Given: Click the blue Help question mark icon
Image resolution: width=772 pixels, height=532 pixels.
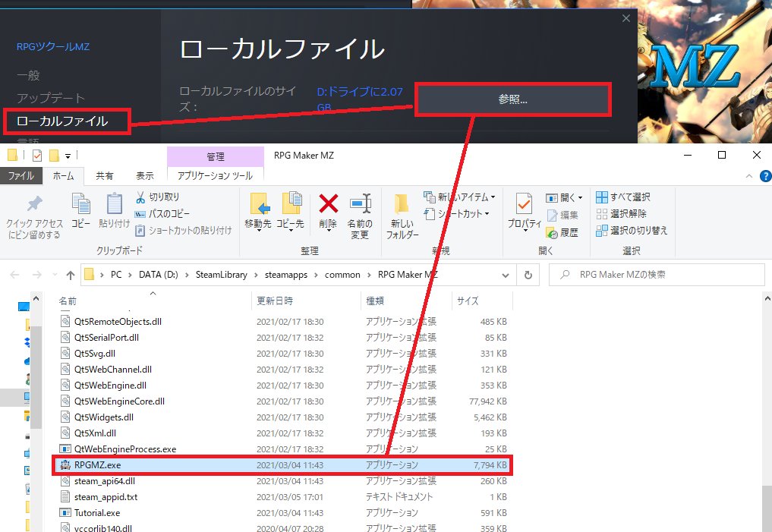Looking at the screenshot, I should pyautogui.click(x=766, y=176).
